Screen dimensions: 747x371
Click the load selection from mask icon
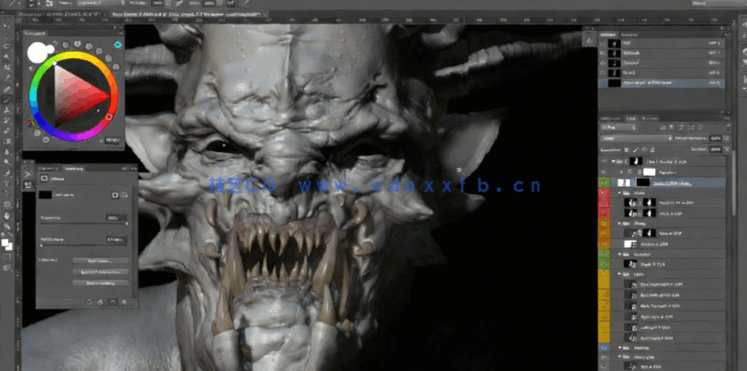tap(89, 301)
